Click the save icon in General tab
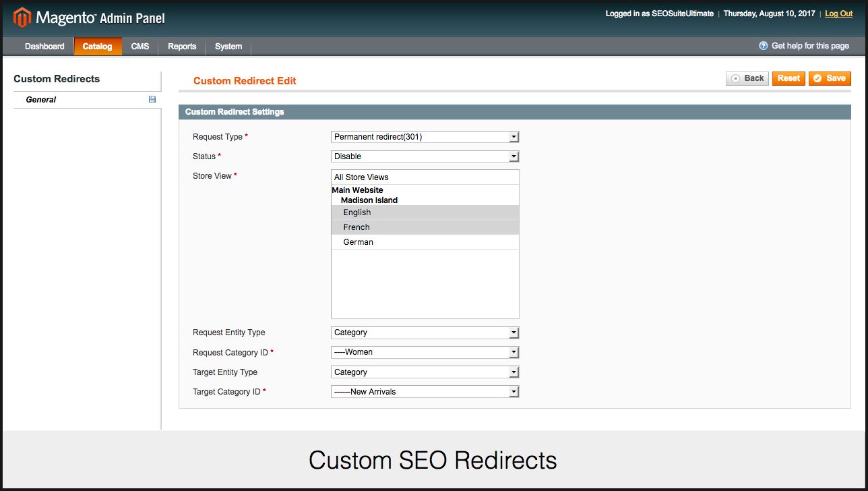 pos(152,99)
